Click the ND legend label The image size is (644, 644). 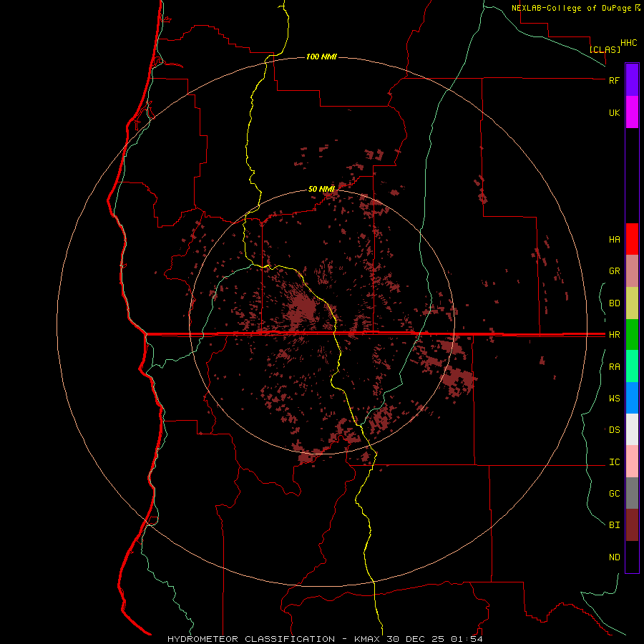[x=614, y=557]
